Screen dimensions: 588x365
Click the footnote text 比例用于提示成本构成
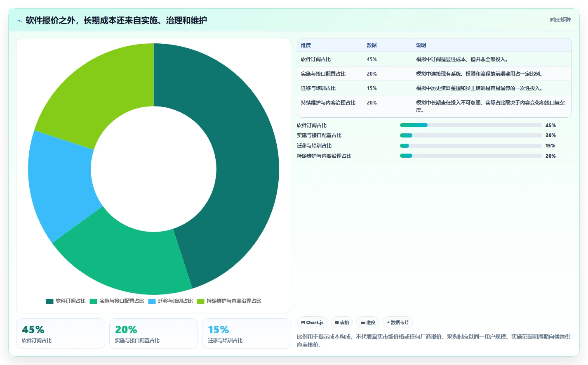point(434,341)
